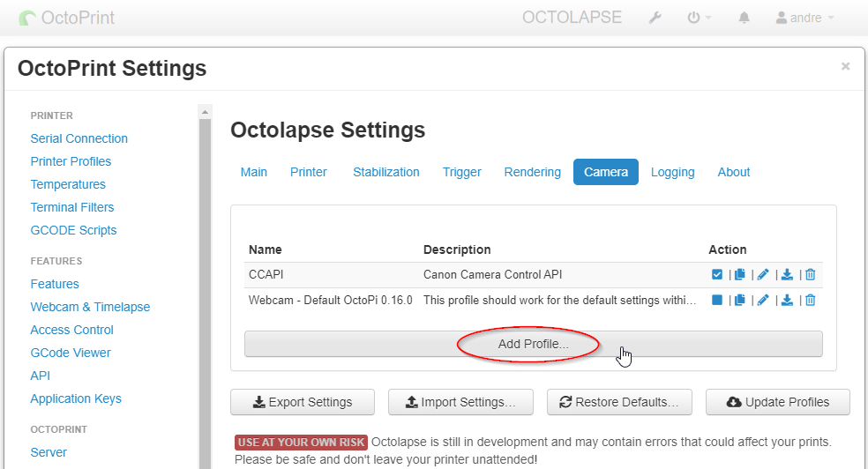Enable the Webcam Default OctoPi profile checkbox
The height and width of the screenshot is (469, 868).
tap(717, 301)
